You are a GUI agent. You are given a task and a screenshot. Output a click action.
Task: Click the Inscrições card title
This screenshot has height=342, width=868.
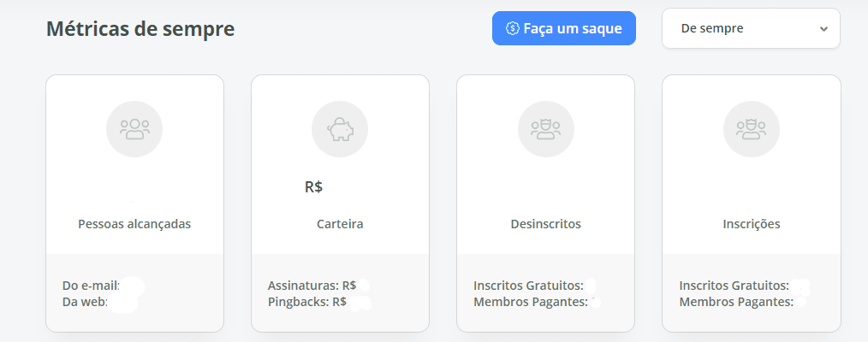[x=751, y=224]
